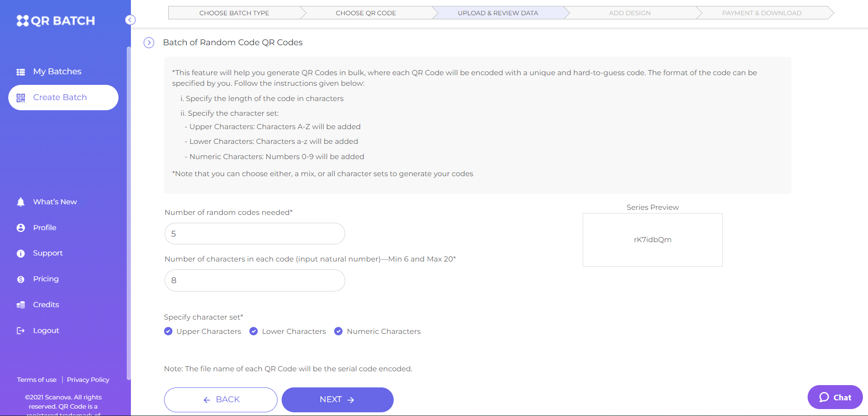Click the Series Preview label
Image resolution: width=868 pixels, height=416 pixels.
point(653,208)
